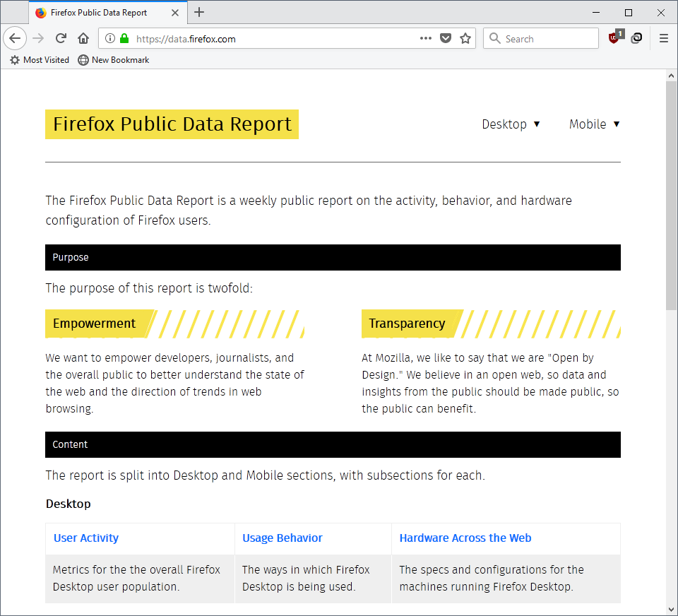Close the Firefox Public Data Report tab
The width and height of the screenshot is (678, 616).
(x=174, y=13)
